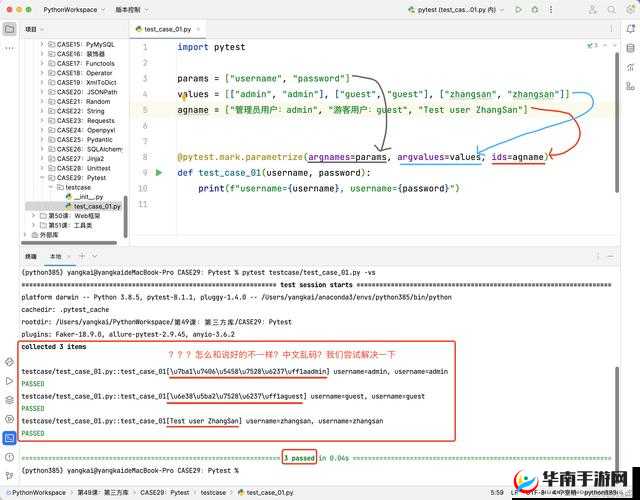Click the gutter run arrow beside test_case_01
Viewport: 640px width, 500px height.
(159, 172)
